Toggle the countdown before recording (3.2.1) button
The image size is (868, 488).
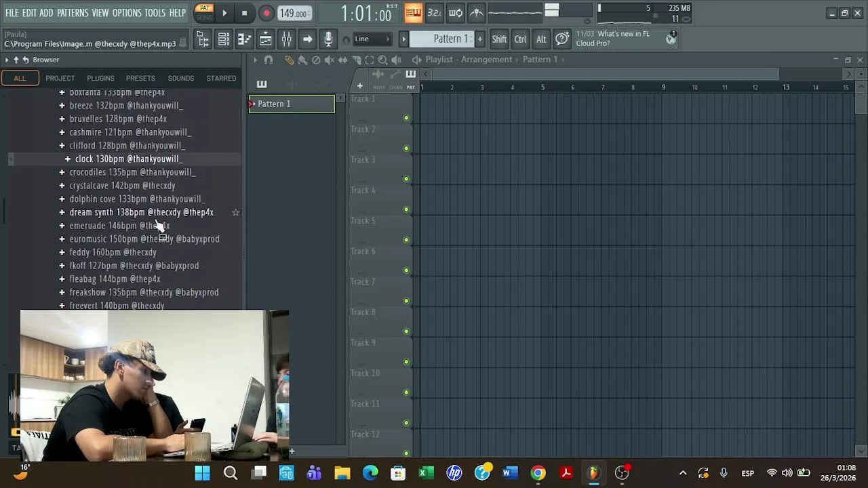pos(435,12)
